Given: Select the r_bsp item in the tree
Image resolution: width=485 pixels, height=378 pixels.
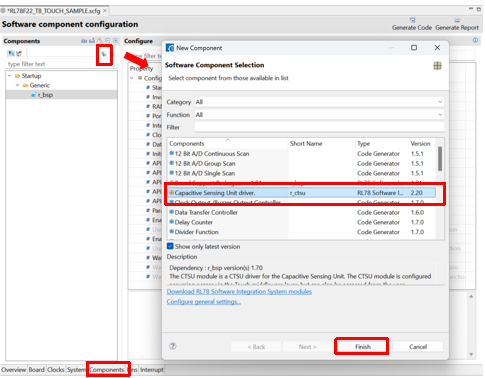Looking at the screenshot, I should pyautogui.click(x=45, y=95).
